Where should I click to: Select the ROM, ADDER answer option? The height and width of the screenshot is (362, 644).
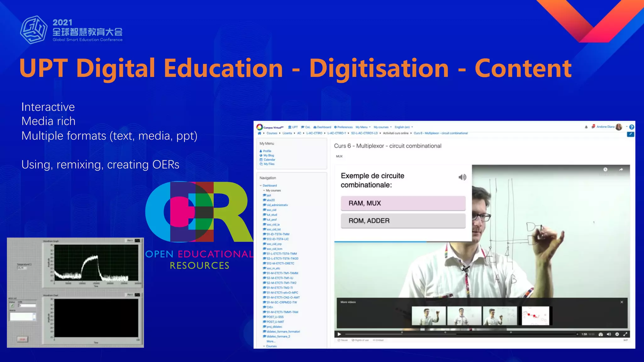pos(403,221)
